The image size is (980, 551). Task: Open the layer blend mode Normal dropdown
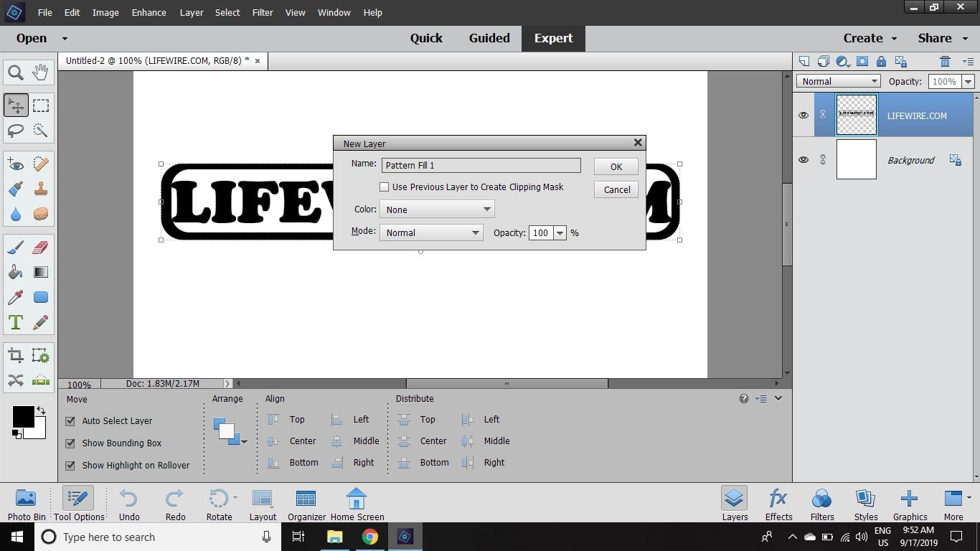pyautogui.click(x=838, y=82)
